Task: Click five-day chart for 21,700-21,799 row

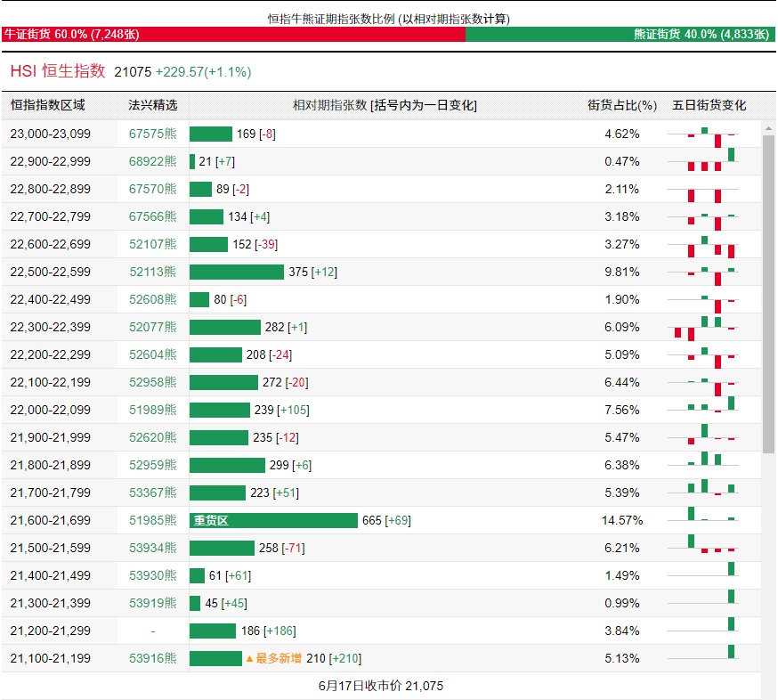Action: 703,489
